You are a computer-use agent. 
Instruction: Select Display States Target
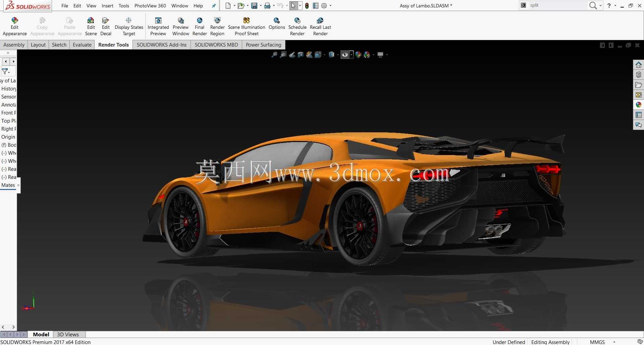coord(129,26)
